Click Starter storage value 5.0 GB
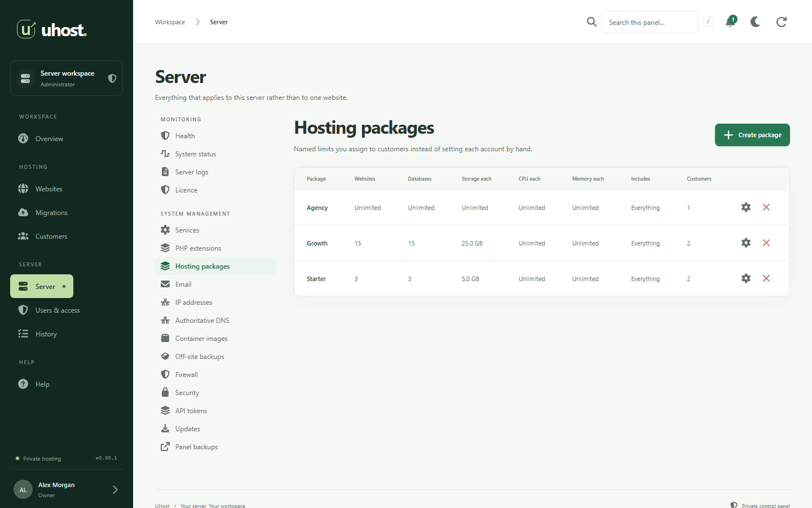The width and height of the screenshot is (812, 508). point(470,279)
